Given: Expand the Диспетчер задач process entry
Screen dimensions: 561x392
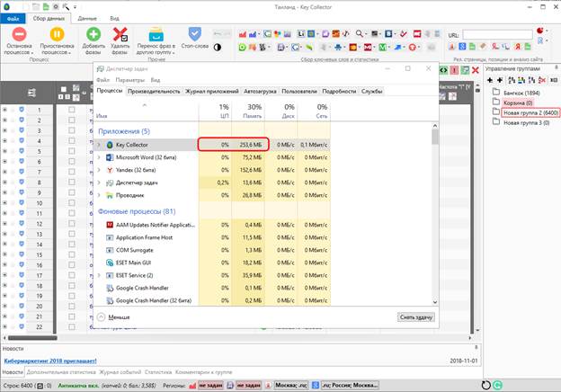Looking at the screenshot, I should 99,183.
